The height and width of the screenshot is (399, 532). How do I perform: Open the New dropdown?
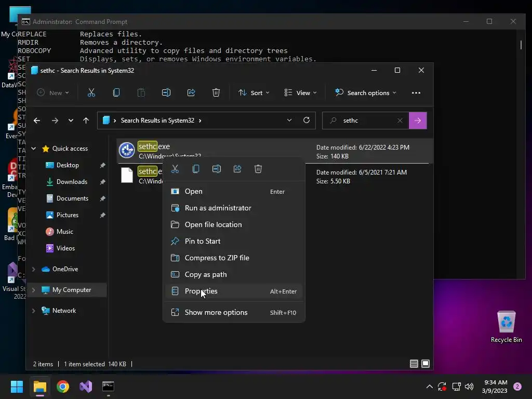point(53,92)
